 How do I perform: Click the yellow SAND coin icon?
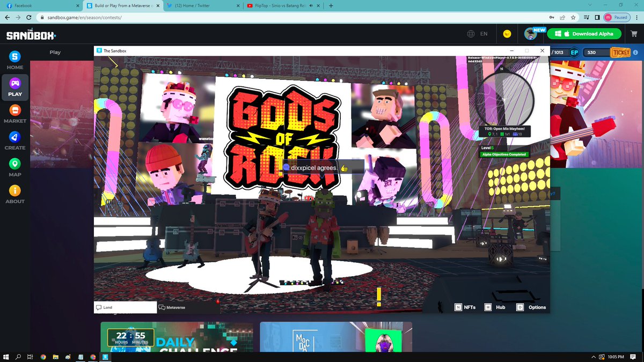pos(507,34)
